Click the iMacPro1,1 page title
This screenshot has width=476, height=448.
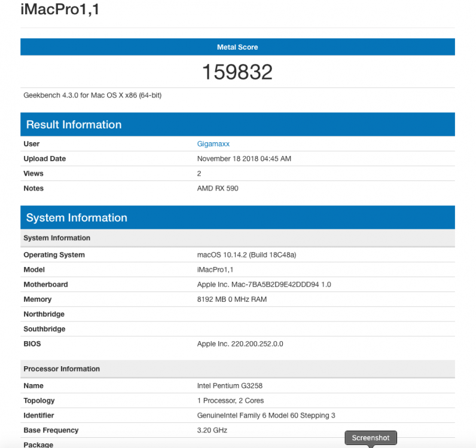[60, 9]
